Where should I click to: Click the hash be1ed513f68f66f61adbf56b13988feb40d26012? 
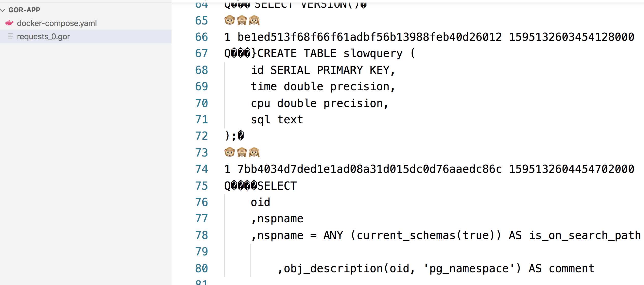tap(370, 37)
